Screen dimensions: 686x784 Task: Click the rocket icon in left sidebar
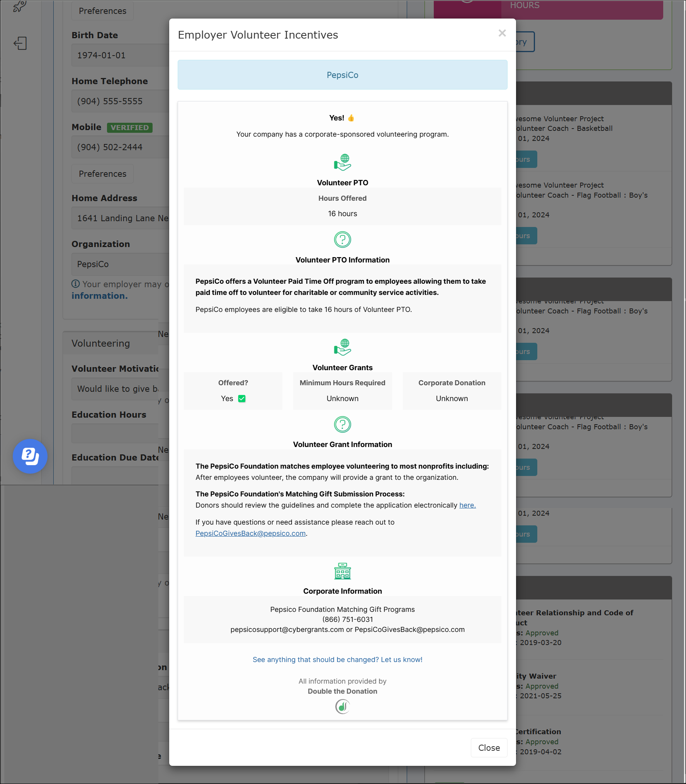(x=19, y=6)
